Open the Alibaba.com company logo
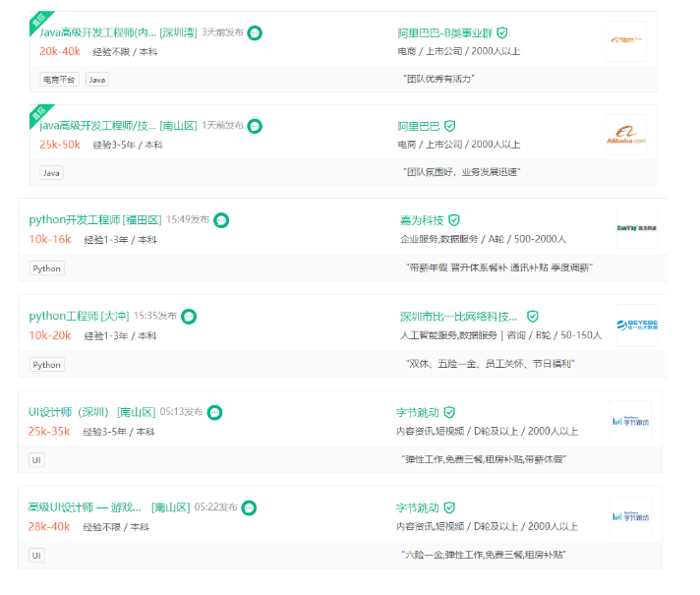700x595 pixels. (626, 136)
